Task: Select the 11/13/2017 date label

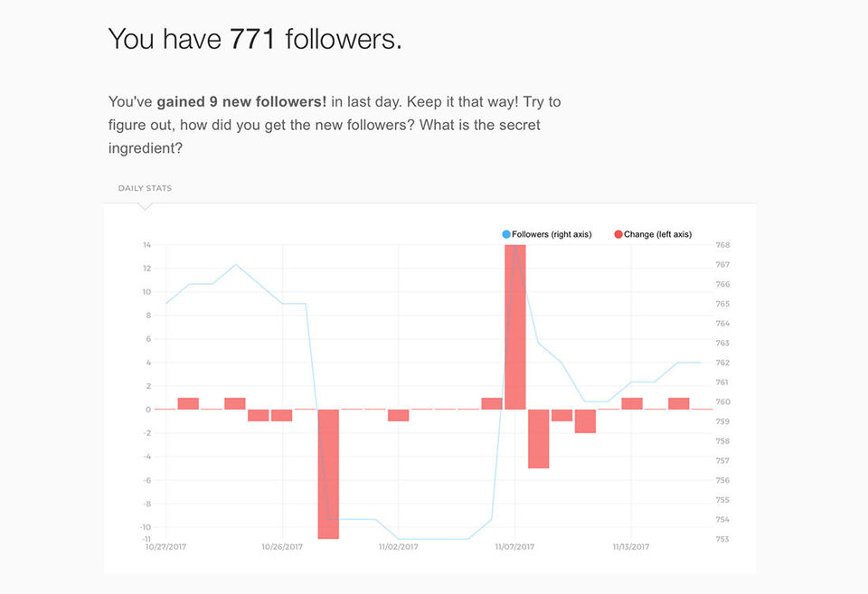Action: (631, 546)
